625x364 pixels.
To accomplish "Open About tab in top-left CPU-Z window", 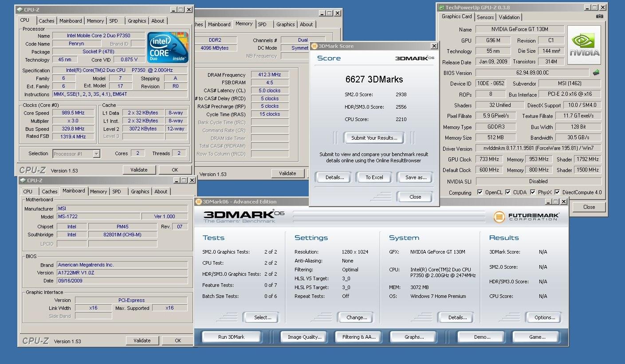I will [x=158, y=21].
